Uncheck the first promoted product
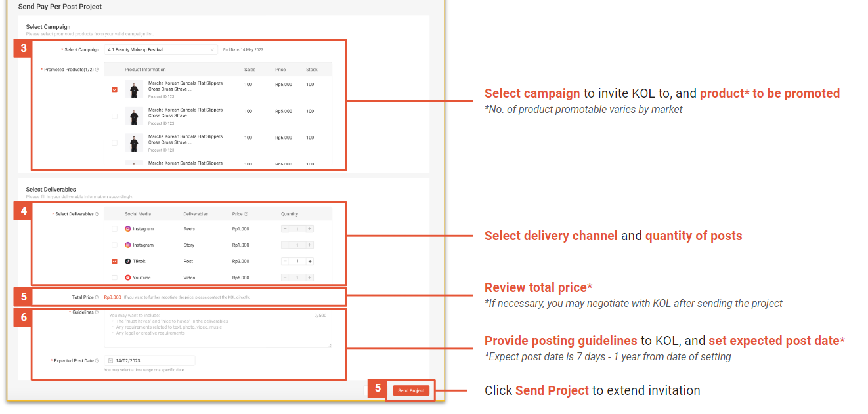Viewport: 868px width, 414px height. [x=114, y=89]
